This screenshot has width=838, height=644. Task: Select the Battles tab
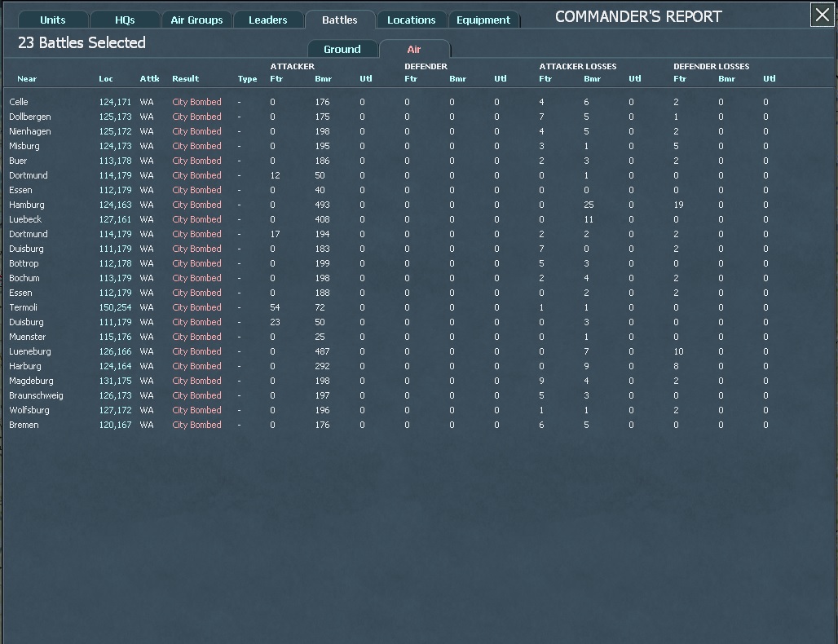(340, 20)
